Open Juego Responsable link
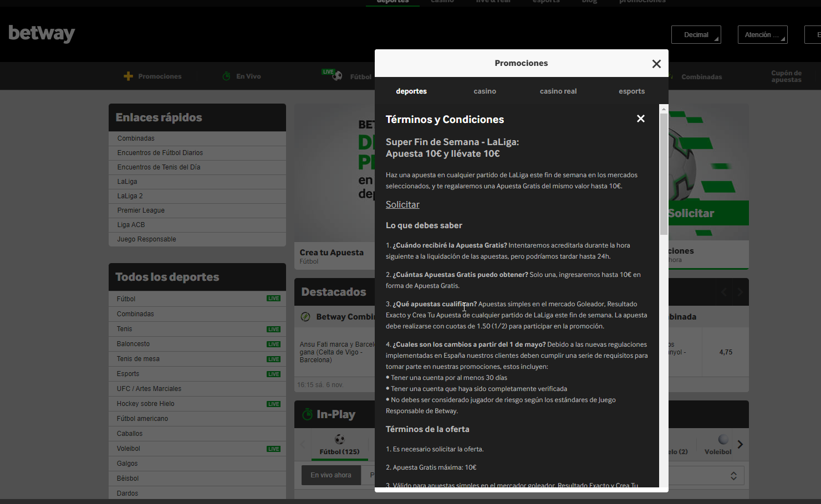Screen dimensions: 821x504 197,239
